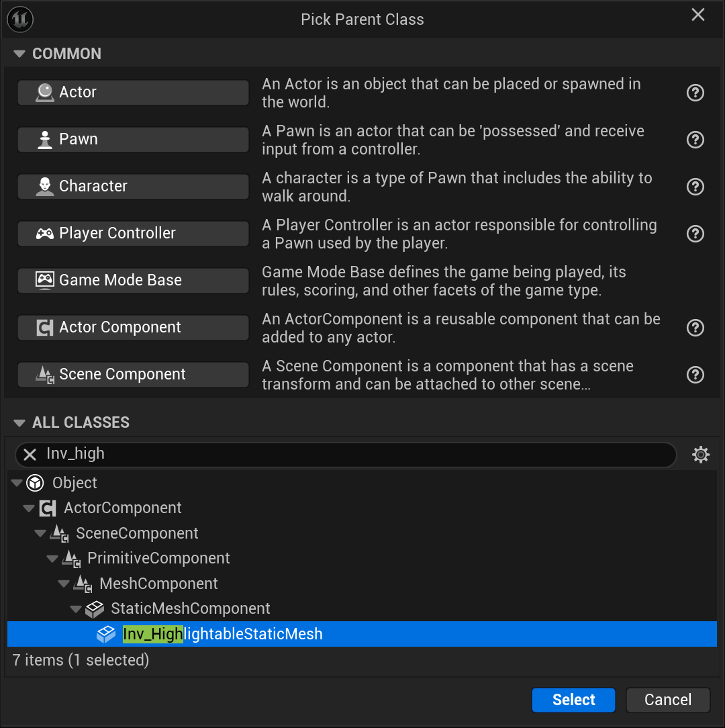Open help for the Character class
This screenshot has height=728, width=725.
click(x=695, y=187)
